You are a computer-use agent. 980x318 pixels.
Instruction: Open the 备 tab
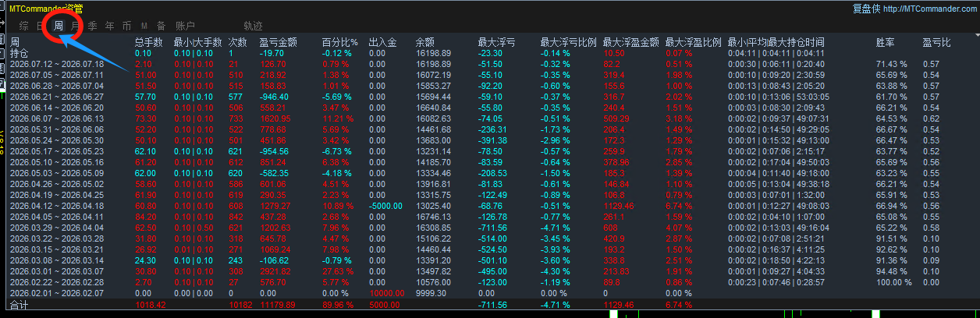(161, 26)
